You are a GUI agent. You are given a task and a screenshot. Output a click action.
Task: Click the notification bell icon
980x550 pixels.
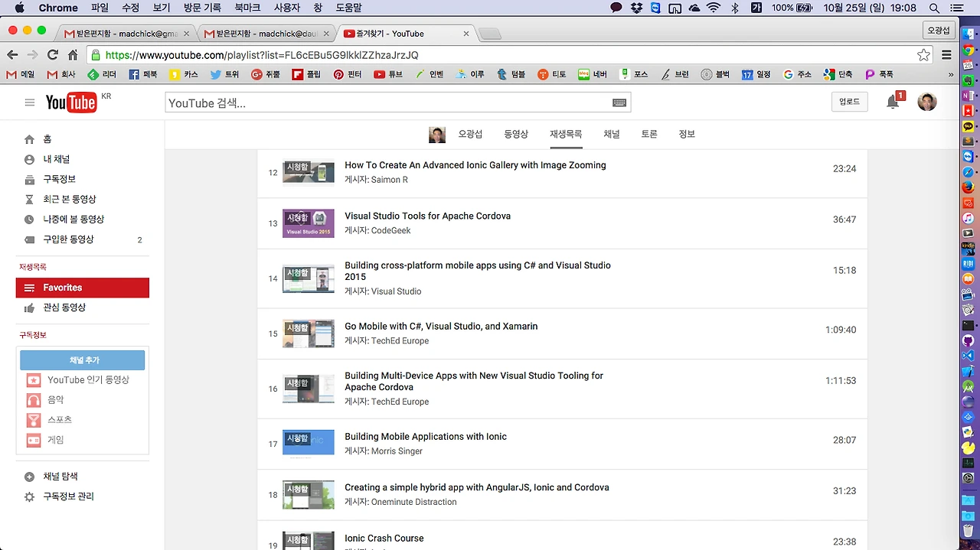coord(893,100)
